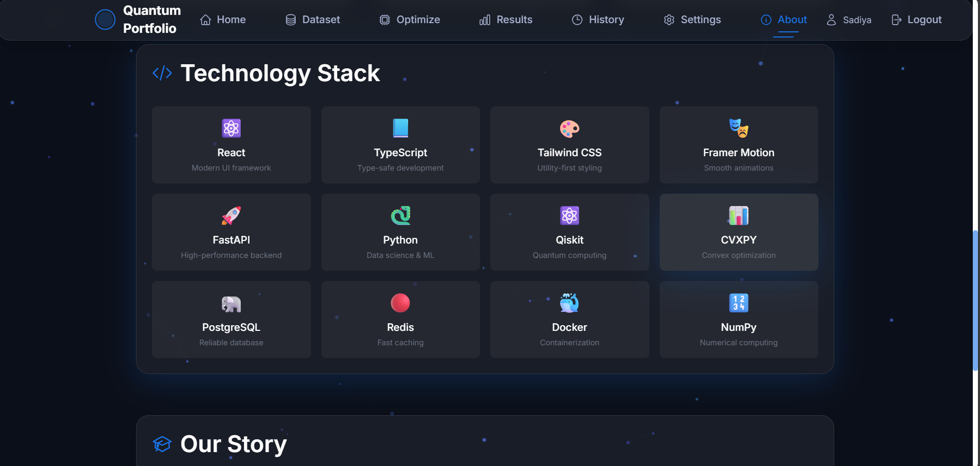Click the Python card title
The height and width of the screenshot is (466, 980).
coord(400,240)
